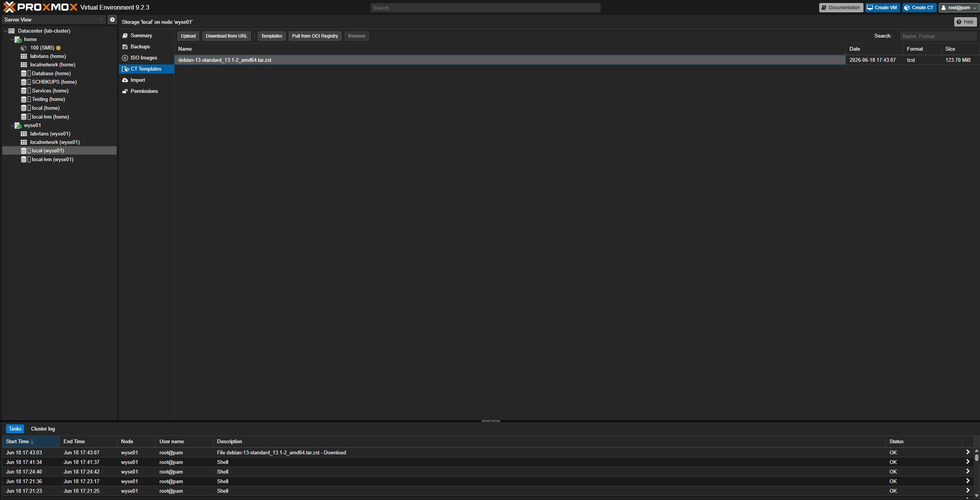Expand details for the Download task row

[967, 452]
